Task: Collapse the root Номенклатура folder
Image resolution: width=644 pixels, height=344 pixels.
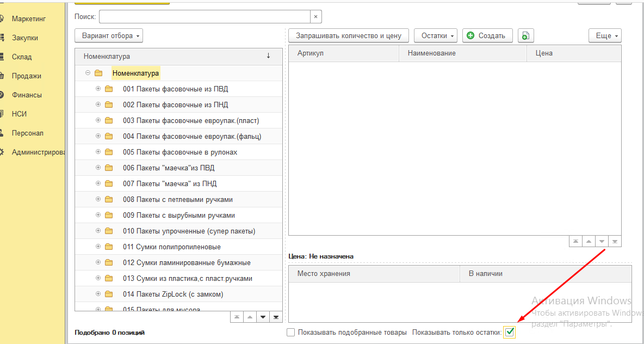Action: coord(88,73)
